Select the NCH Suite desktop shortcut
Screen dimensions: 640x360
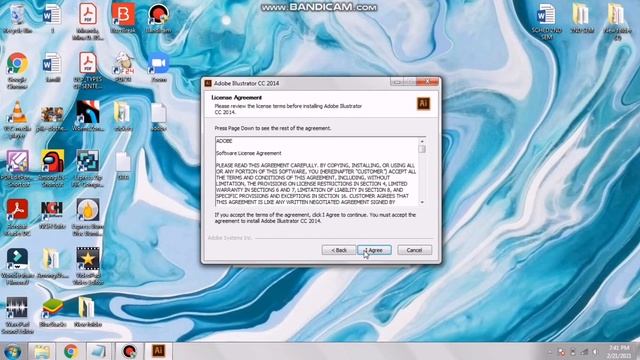[52, 214]
